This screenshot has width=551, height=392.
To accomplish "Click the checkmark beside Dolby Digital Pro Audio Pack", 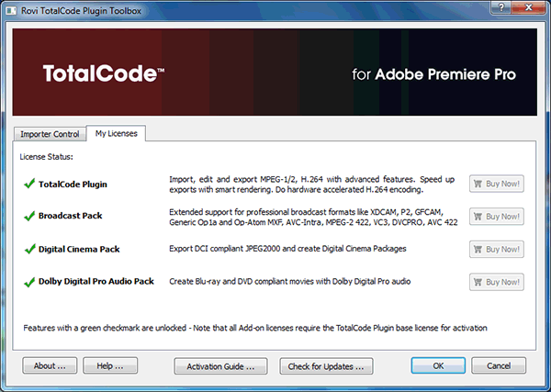I will click(x=29, y=282).
